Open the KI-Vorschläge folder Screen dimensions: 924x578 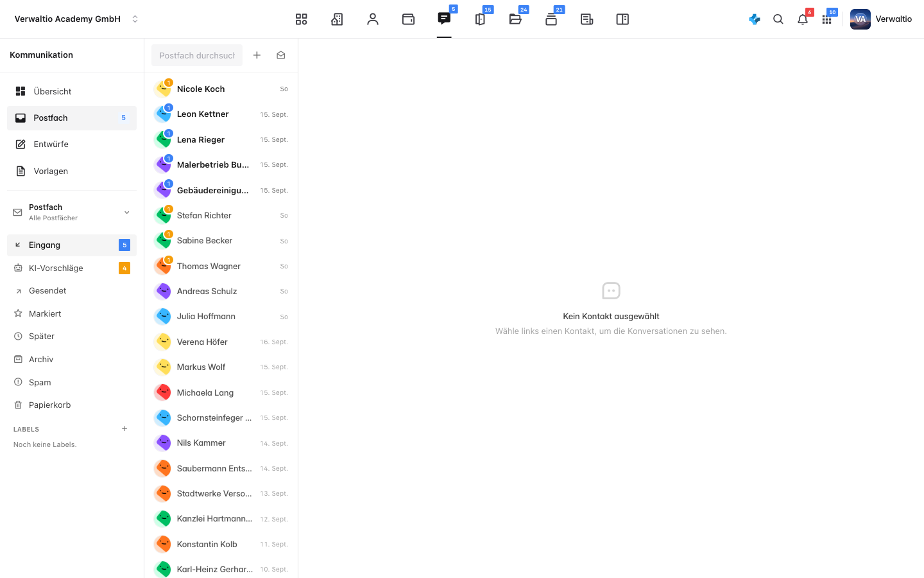[x=72, y=268]
